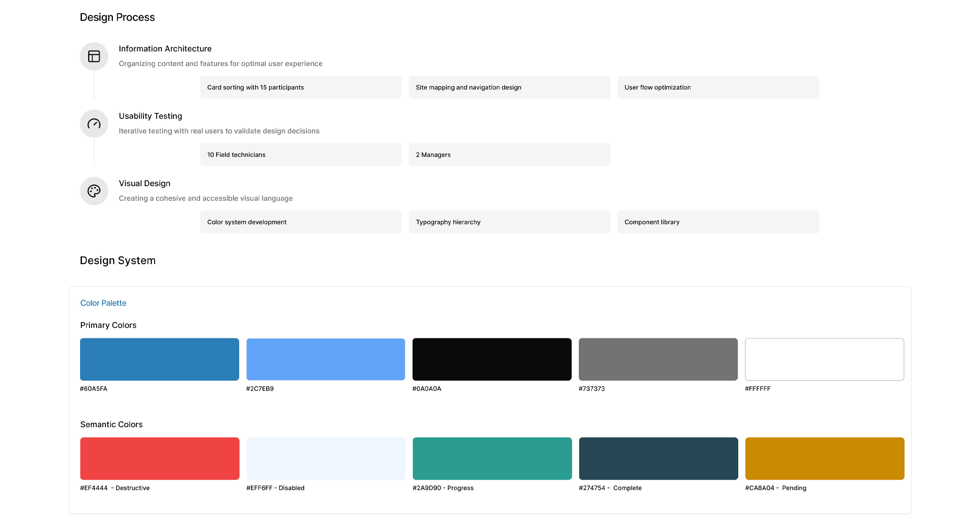Image resolution: width=980 pixels, height=530 pixels.
Task: Click the Visual Design palette icon
Action: [x=94, y=191]
